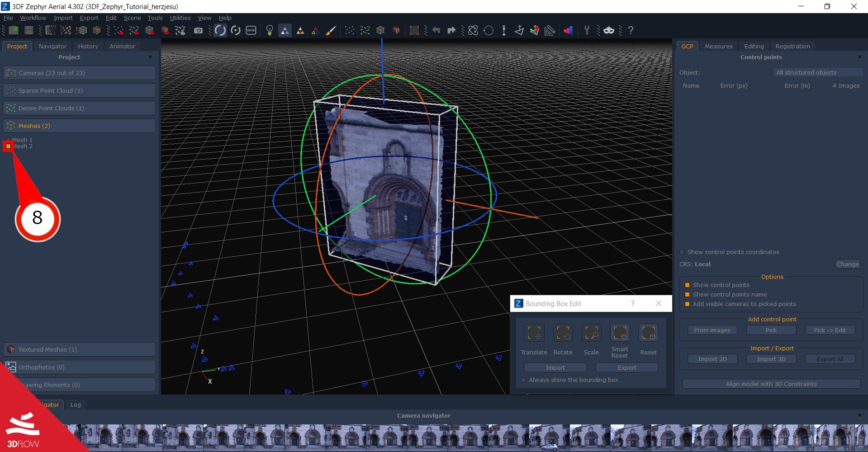Click the Scale bounding box icon
Screen dimensions: 868x452
(591, 333)
